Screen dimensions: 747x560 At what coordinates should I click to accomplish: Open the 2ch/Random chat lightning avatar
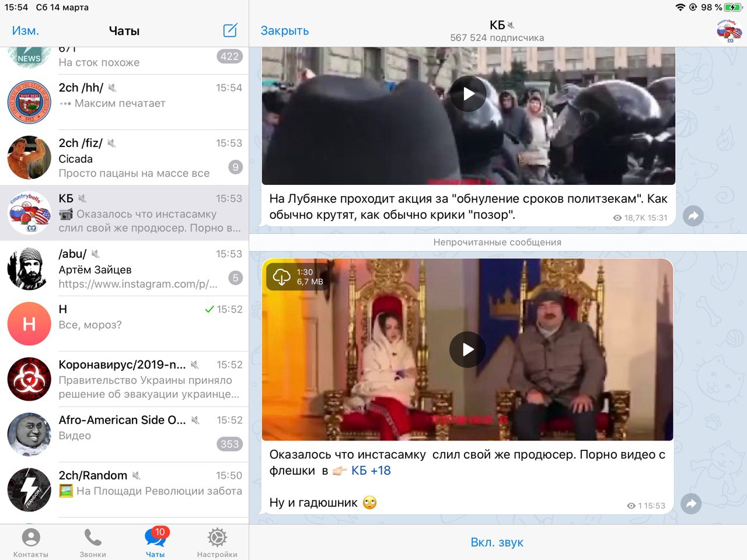pos(29,490)
